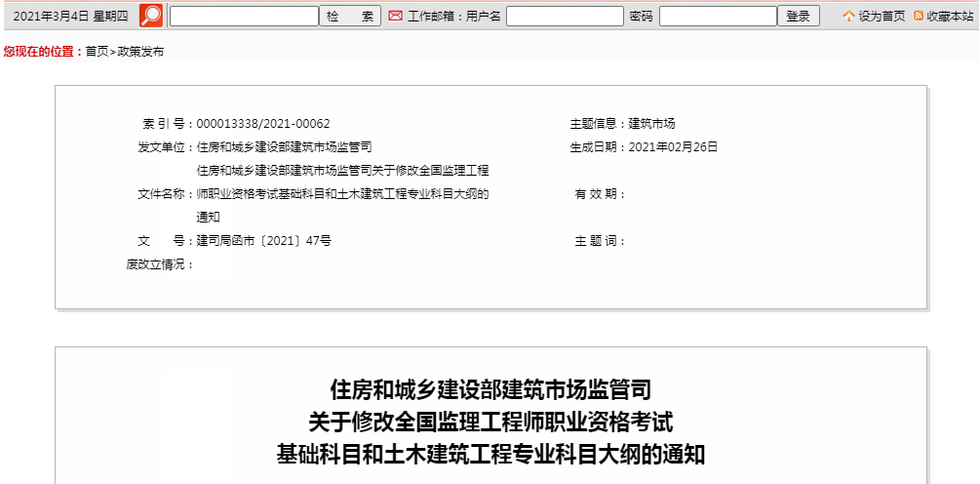Click the document number 建司局函市〔2021〕47号
Image resolution: width=980 pixels, height=484 pixels.
tap(263, 241)
